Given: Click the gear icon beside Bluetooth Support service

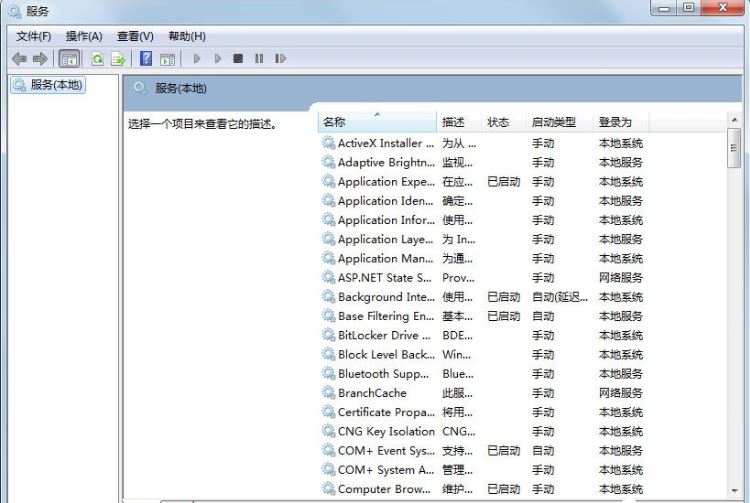Looking at the screenshot, I should pyautogui.click(x=328, y=373).
